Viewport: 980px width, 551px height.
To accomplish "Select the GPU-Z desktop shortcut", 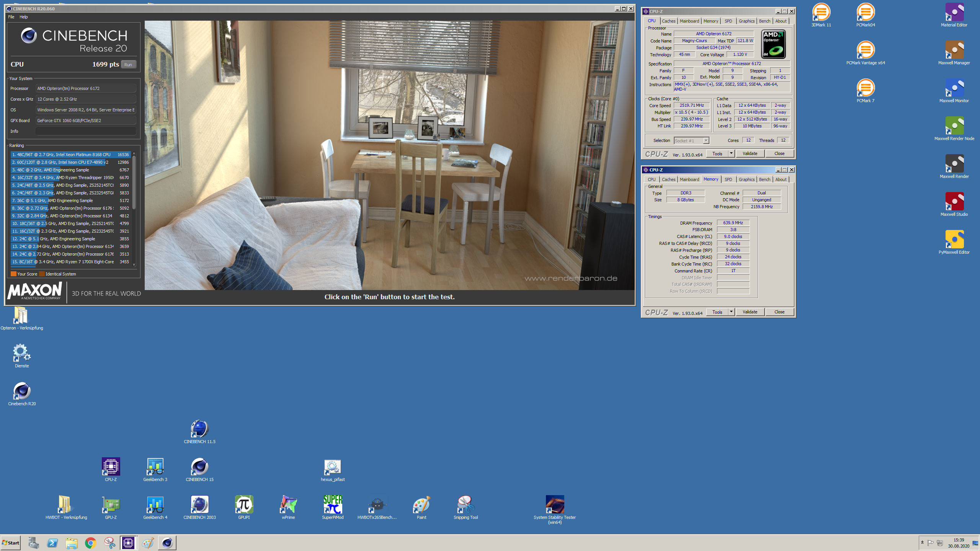I will (111, 508).
